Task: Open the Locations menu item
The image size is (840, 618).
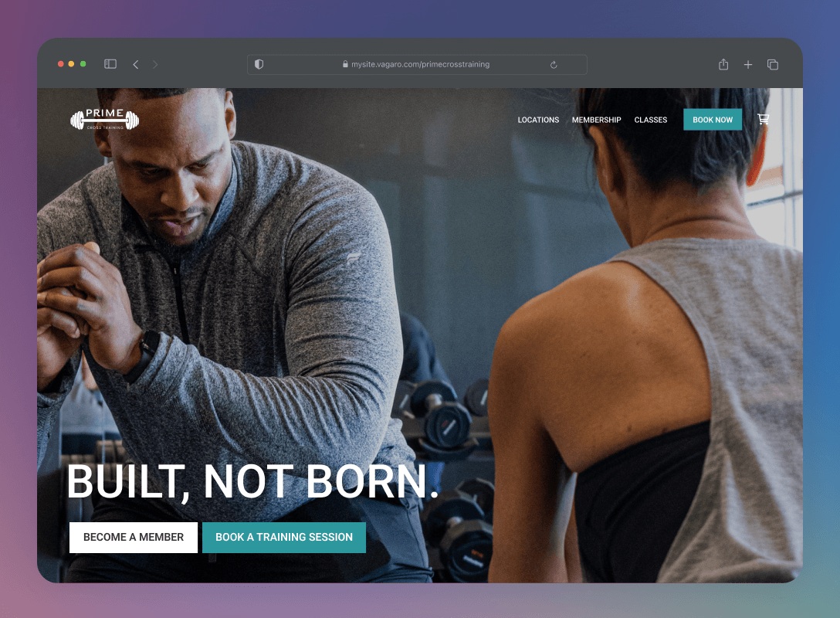Action: 538,120
